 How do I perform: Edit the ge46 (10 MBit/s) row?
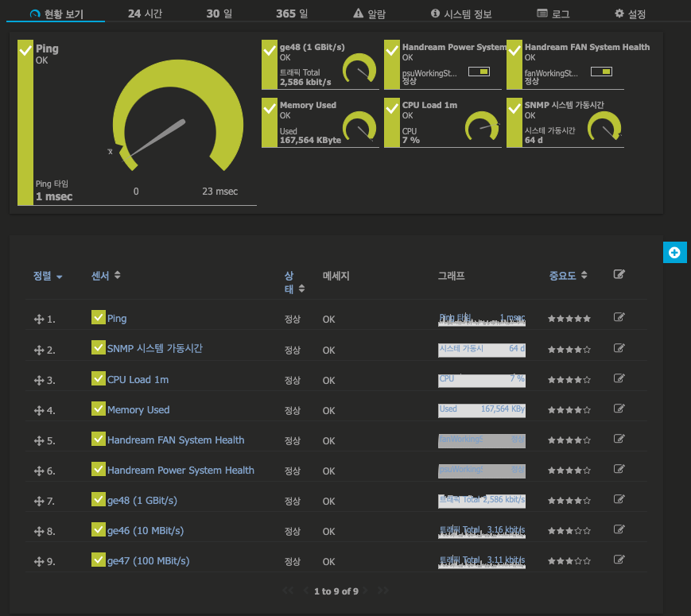[x=619, y=529]
